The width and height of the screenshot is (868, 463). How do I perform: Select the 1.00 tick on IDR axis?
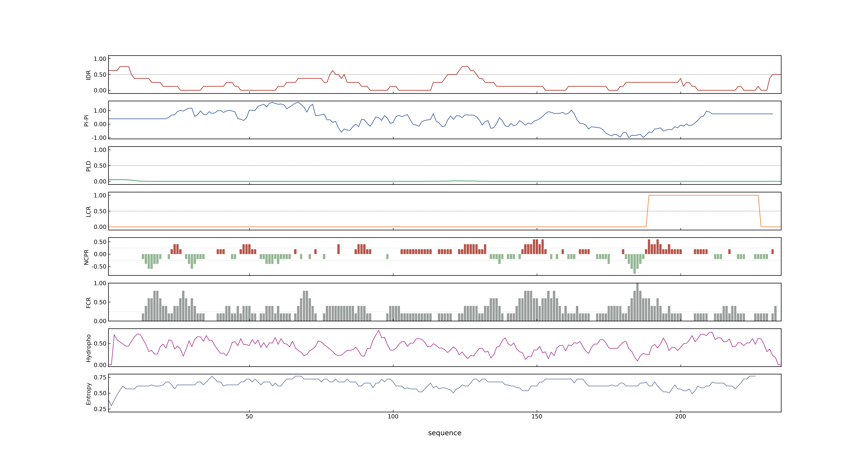pos(100,59)
